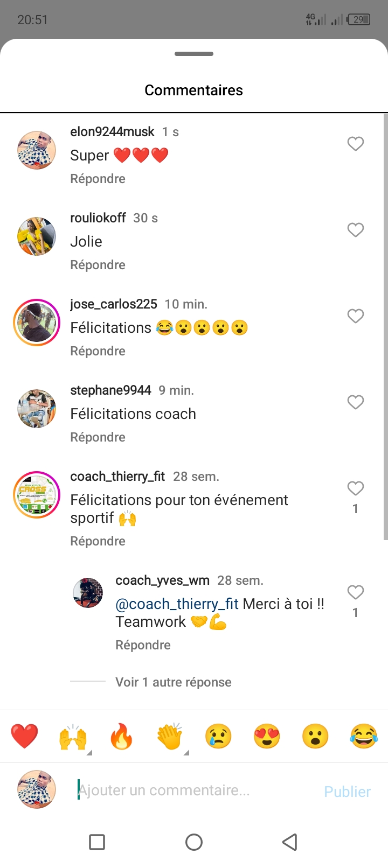Like elon9244musk's "Super" comment
Viewport: 388px width, 868px height.
tap(355, 144)
